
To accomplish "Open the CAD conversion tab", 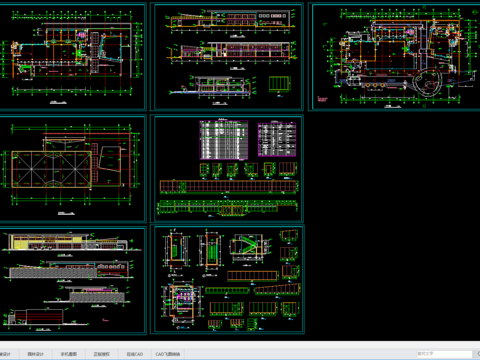I will pyautogui.click(x=168, y=354).
